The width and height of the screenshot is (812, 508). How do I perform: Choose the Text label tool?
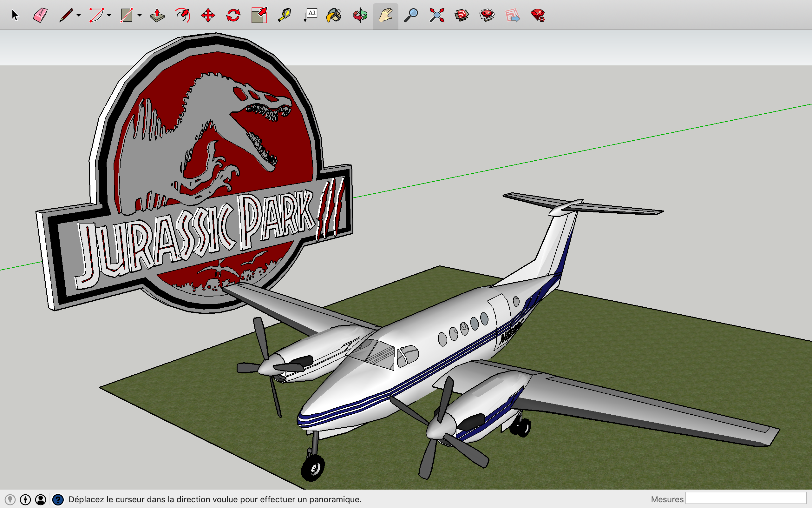[x=310, y=16]
